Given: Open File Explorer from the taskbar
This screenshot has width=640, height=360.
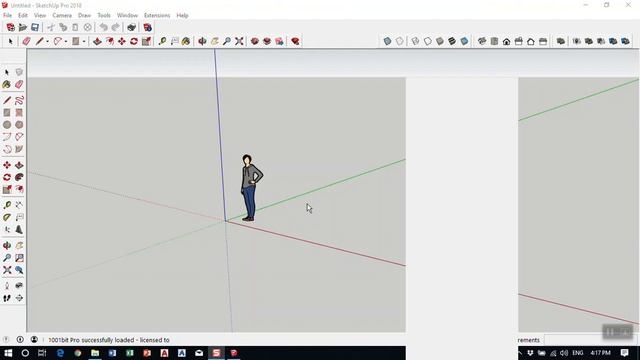Looking at the screenshot, I should tap(95, 353).
